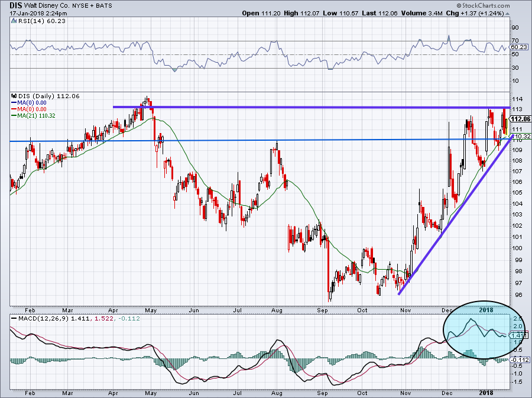
Task: Click the candlestick icon next to DIS (Daily)
Action: tap(14, 96)
